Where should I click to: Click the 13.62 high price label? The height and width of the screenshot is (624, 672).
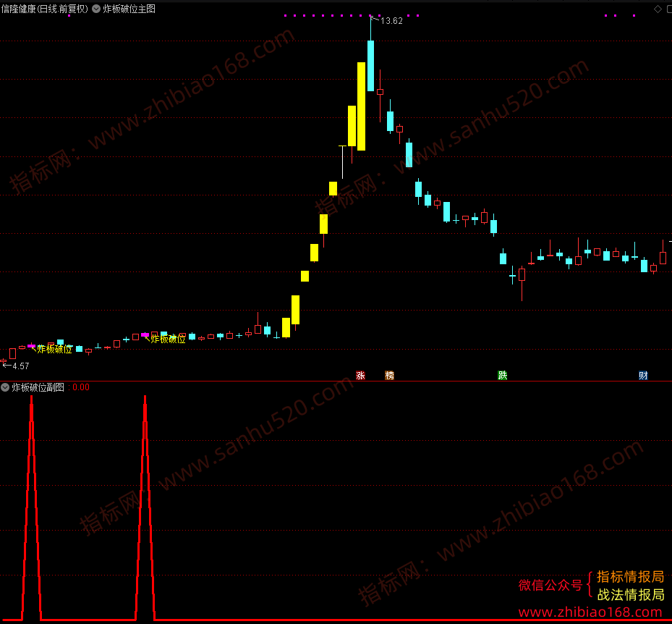click(x=392, y=20)
